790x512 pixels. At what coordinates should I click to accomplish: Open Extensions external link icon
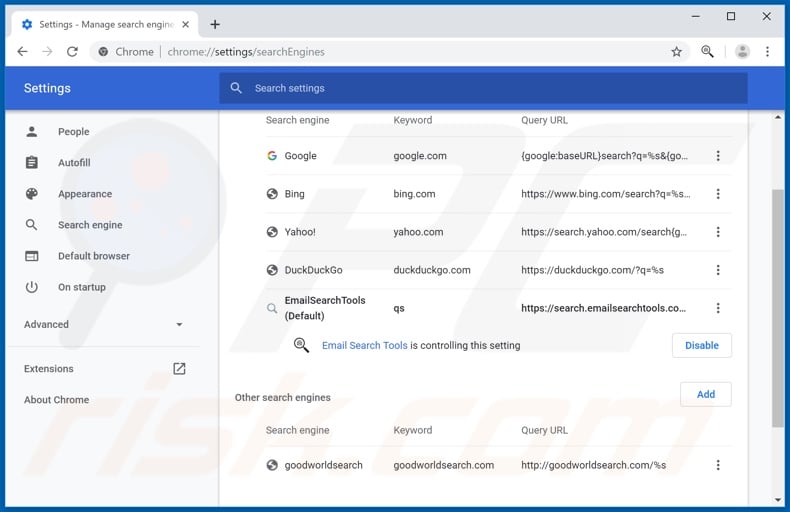coord(179,369)
